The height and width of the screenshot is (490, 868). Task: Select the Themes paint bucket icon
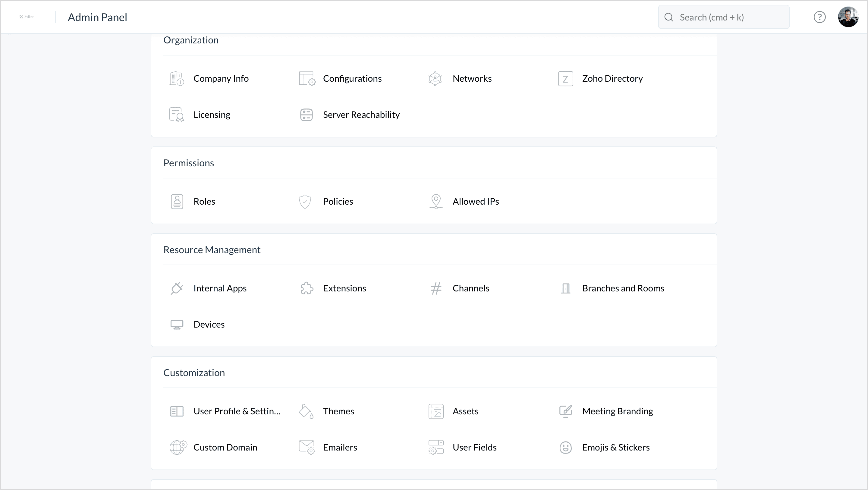click(x=306, y=411)
